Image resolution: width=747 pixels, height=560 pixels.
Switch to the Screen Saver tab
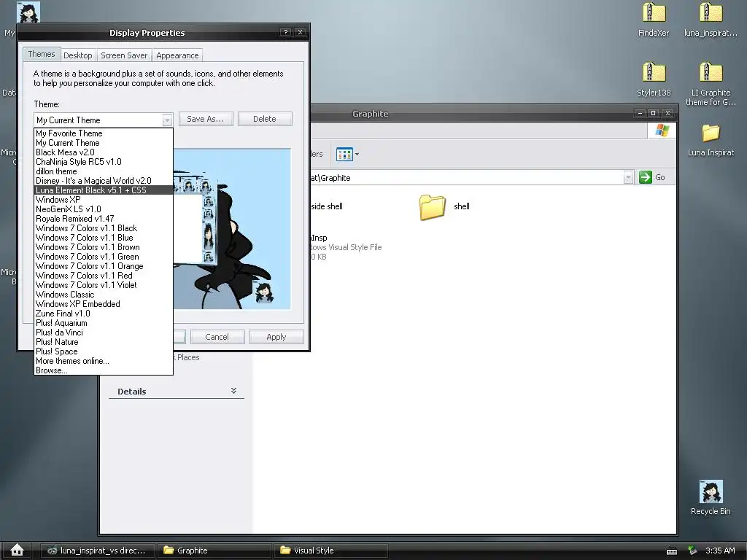pyautogui.click(x=124, y=55)
